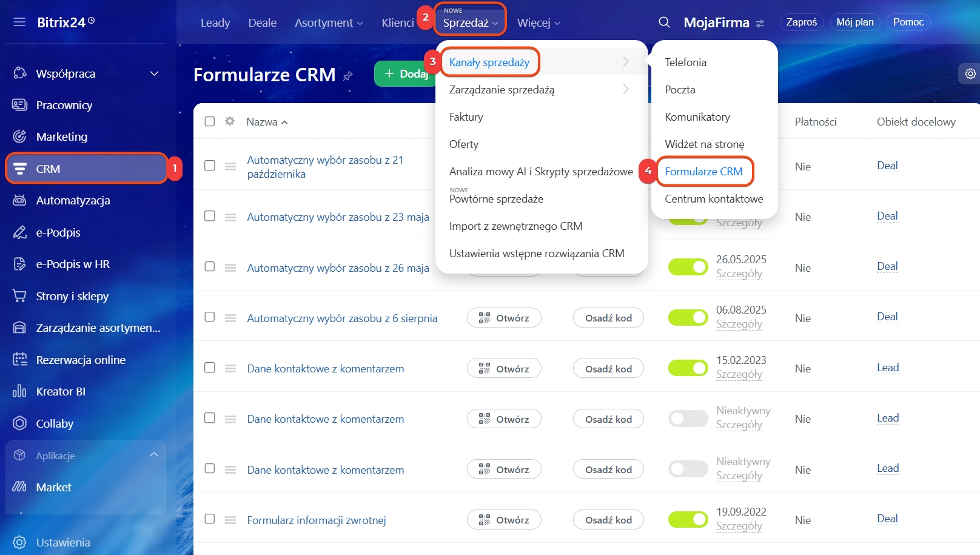Choose Telefonia from the submenu

[x=685, y=62]
